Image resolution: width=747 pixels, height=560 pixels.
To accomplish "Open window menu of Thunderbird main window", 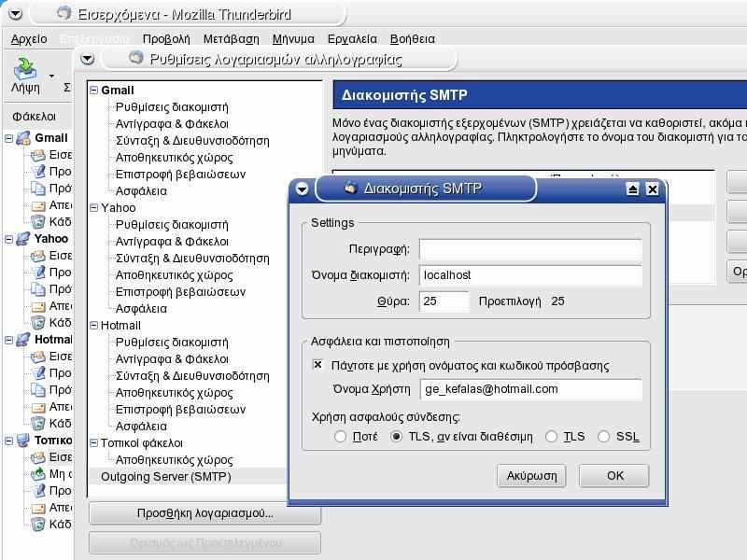I will (15, 14).
